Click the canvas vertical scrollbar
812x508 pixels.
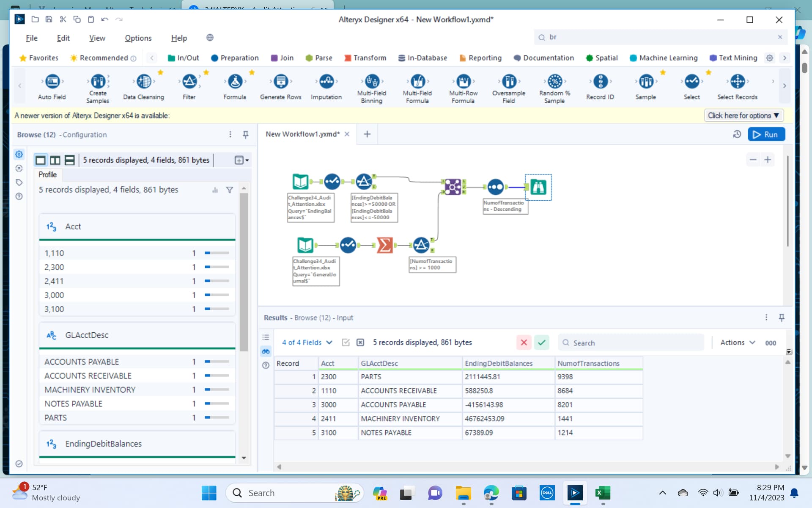pyautogui.click(x=787, y=201)
